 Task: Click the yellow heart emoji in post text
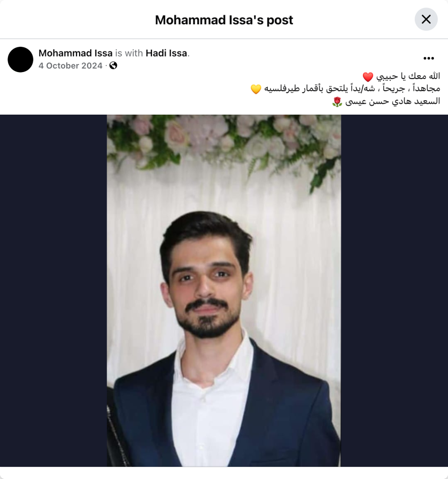(256, 89)
